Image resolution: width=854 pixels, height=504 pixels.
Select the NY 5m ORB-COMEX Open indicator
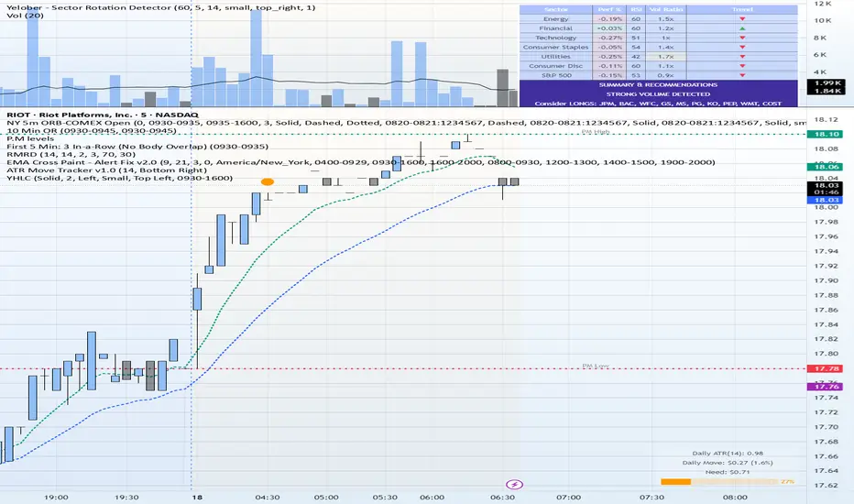[x=406, y=123]
